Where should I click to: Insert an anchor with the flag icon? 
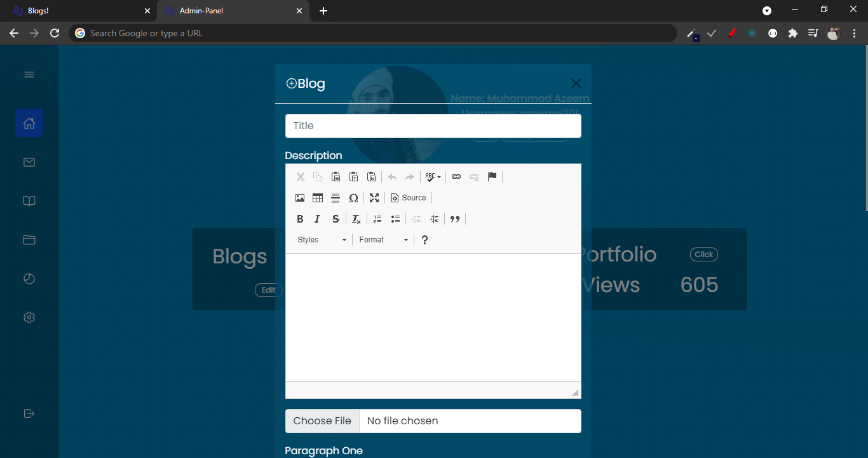492,177
